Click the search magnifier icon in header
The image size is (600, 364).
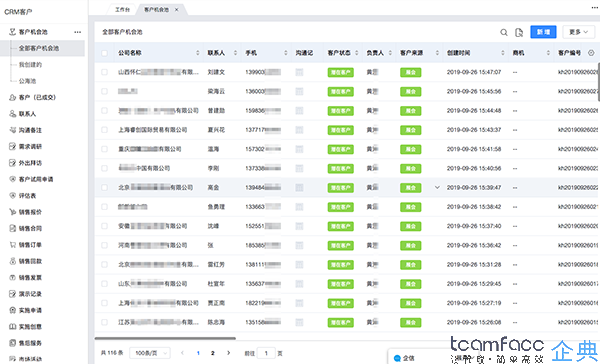click(x=504, y=33)
